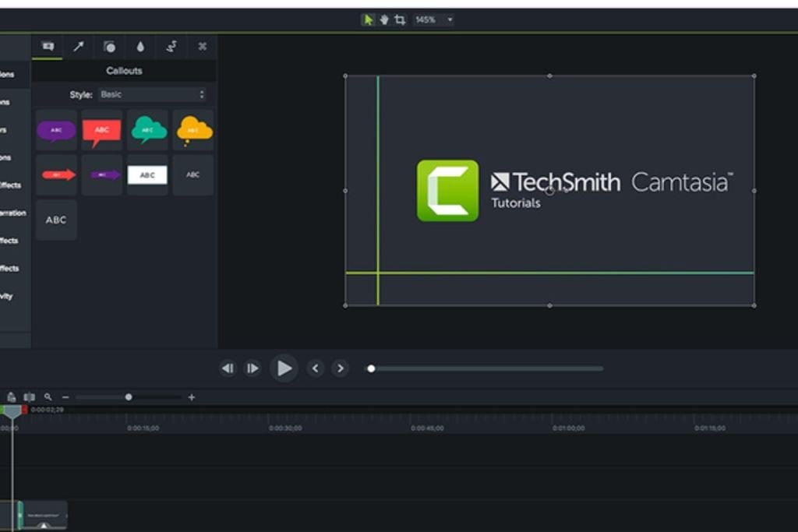Switch to the Shapes annotation tab

click(109, 47)
